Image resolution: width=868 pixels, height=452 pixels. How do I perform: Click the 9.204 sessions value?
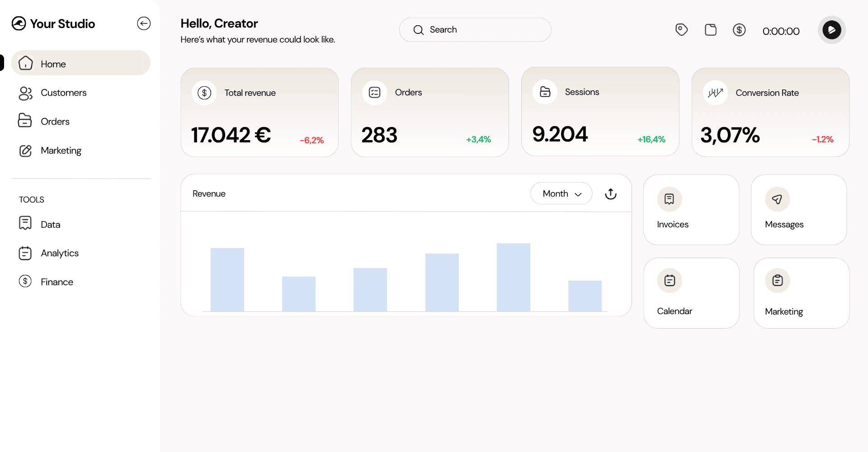tap(560, 134)
